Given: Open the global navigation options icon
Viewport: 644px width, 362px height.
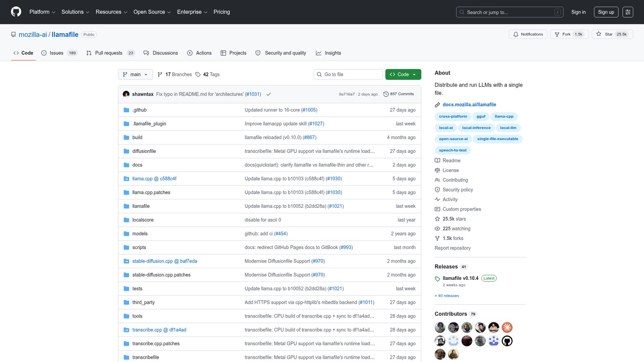Looking at the screenshot, I should coord(628,12).
